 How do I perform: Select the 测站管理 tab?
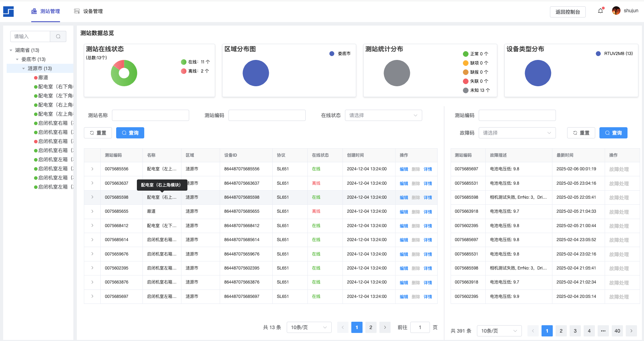(46, 11)
